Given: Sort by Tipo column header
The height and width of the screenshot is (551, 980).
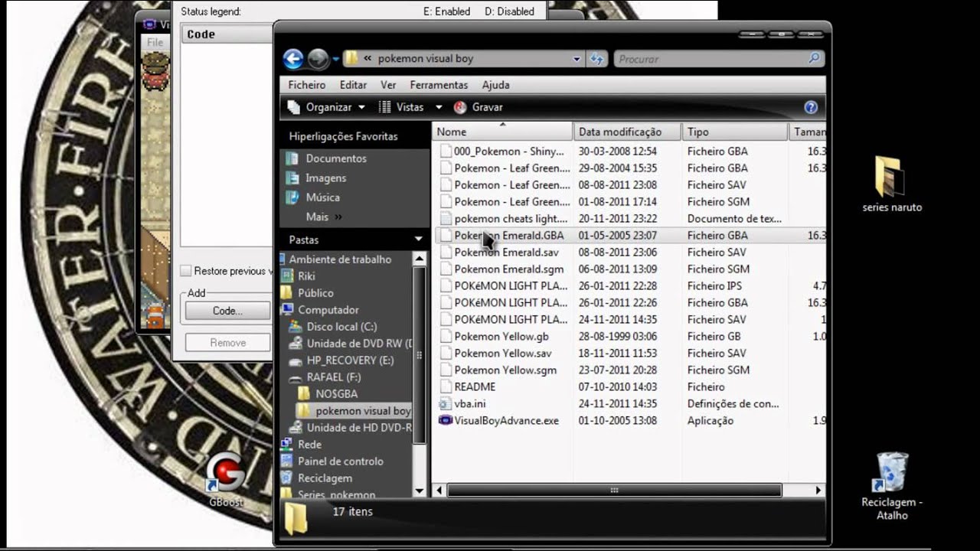Looking at the screenshot, I should click(x=734, y=132).
